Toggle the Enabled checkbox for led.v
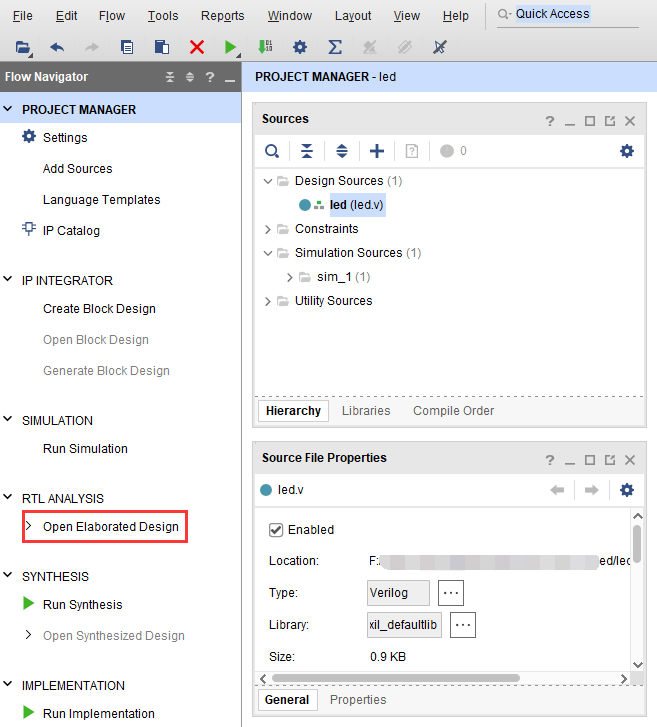This screenshot has height=727, width=657. tap(276, 530)
